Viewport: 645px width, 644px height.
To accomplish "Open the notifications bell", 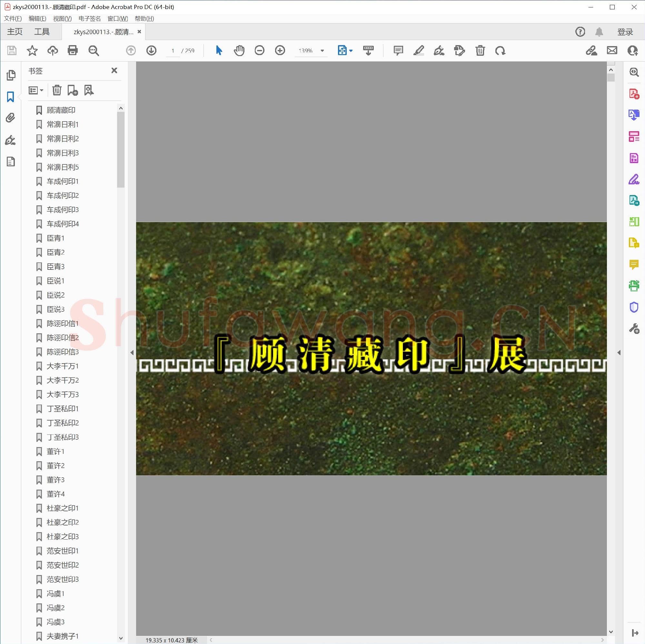I will (599, 32).
